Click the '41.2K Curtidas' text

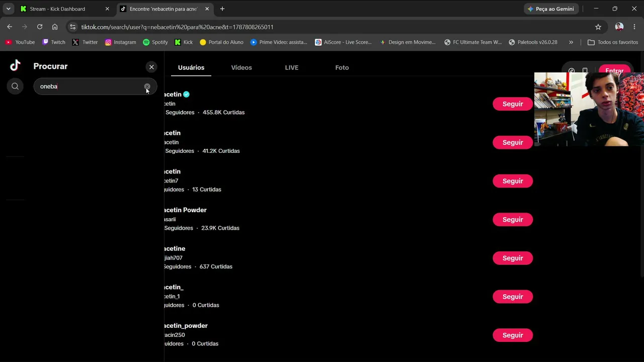point(221,151)
